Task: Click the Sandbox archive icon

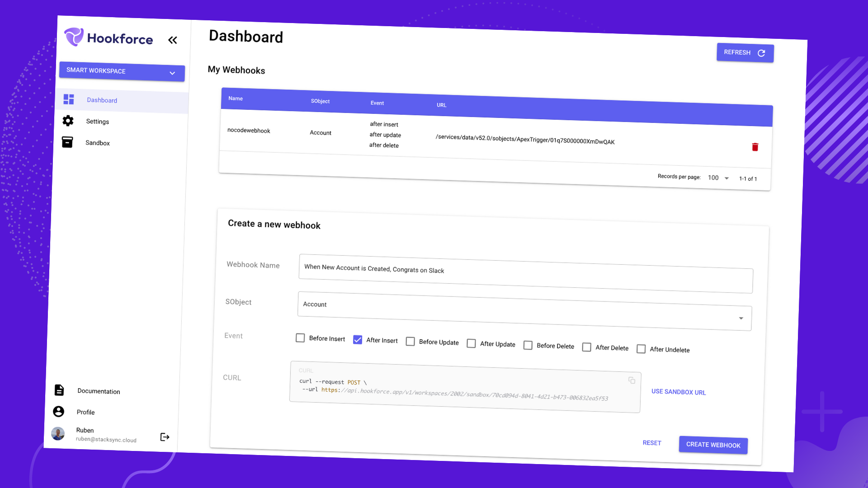Action: [x=67, y=142]
